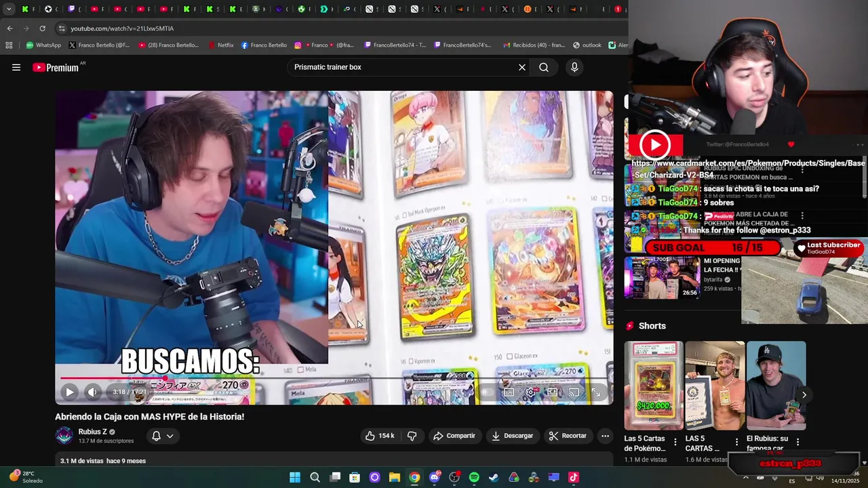
Task: Open the MI OPENING recommended video thumbnail
Action: click(x=662, y=277)
